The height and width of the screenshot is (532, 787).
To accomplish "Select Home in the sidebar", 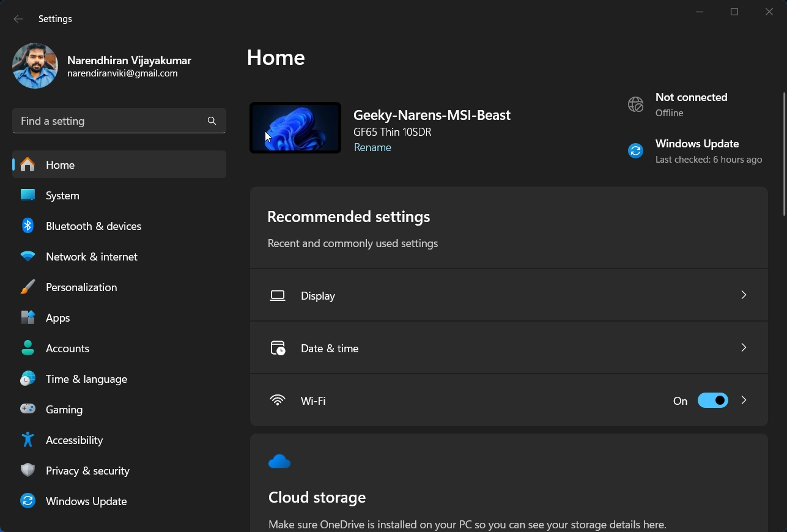I will click(x=119, y=164).
